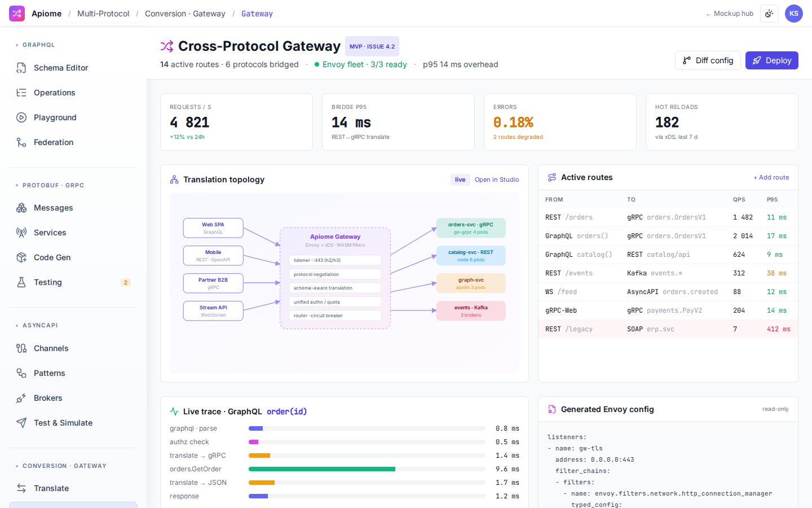This screenshot has height=508, width=812.
Task: Click the Services broadcast icon
Action: click(x=21, y=233)
